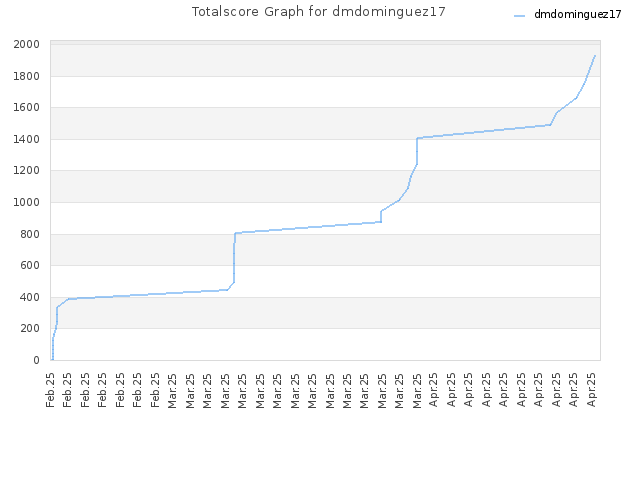
Task: Click the vertical jump from 500 to 800
Action: coord(234,257)
